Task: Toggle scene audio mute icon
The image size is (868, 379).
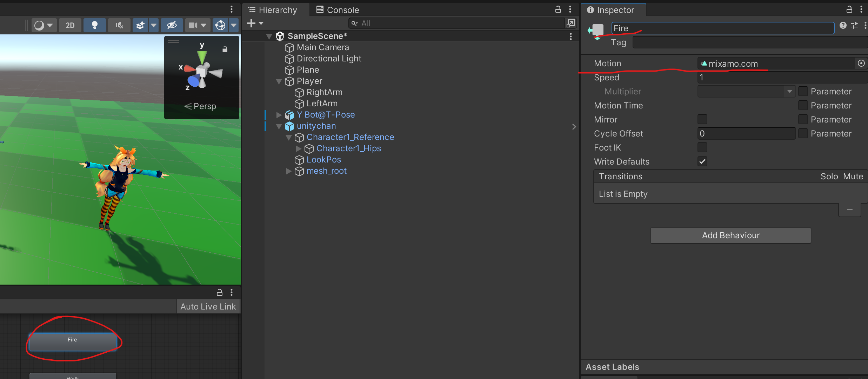Action: click(119, 25)
